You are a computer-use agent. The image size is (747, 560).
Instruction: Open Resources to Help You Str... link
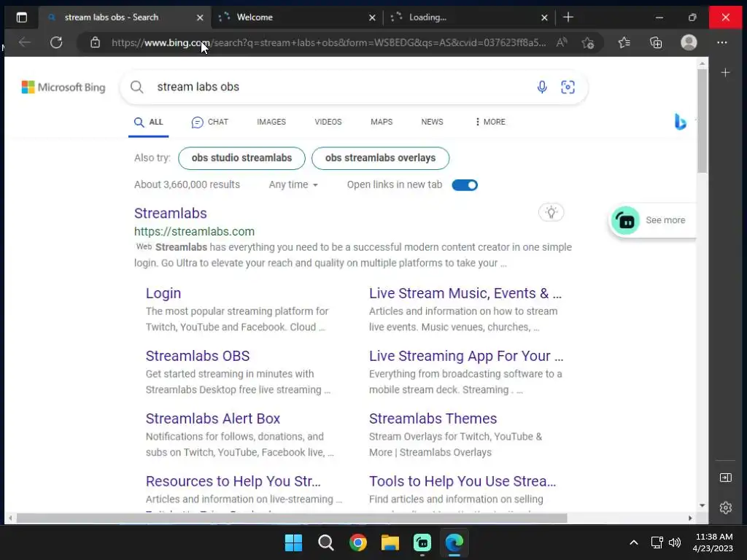tap(233, 481)
